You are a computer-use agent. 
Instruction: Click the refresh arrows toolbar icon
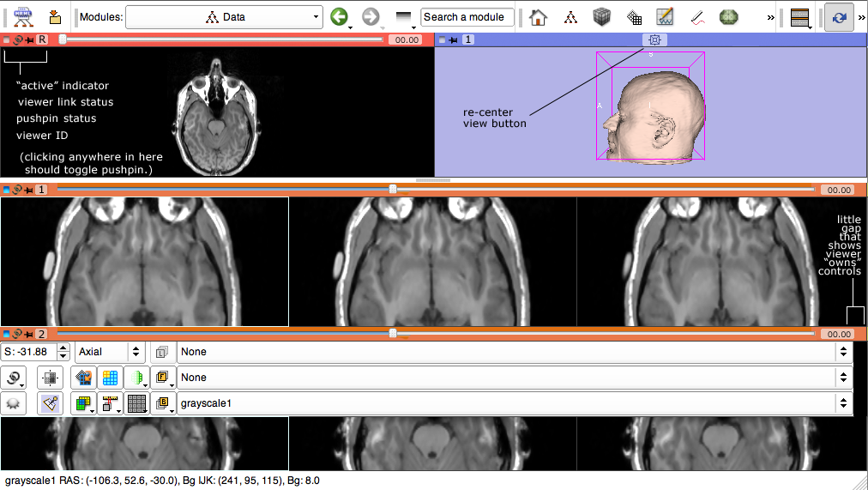(839, 17)
